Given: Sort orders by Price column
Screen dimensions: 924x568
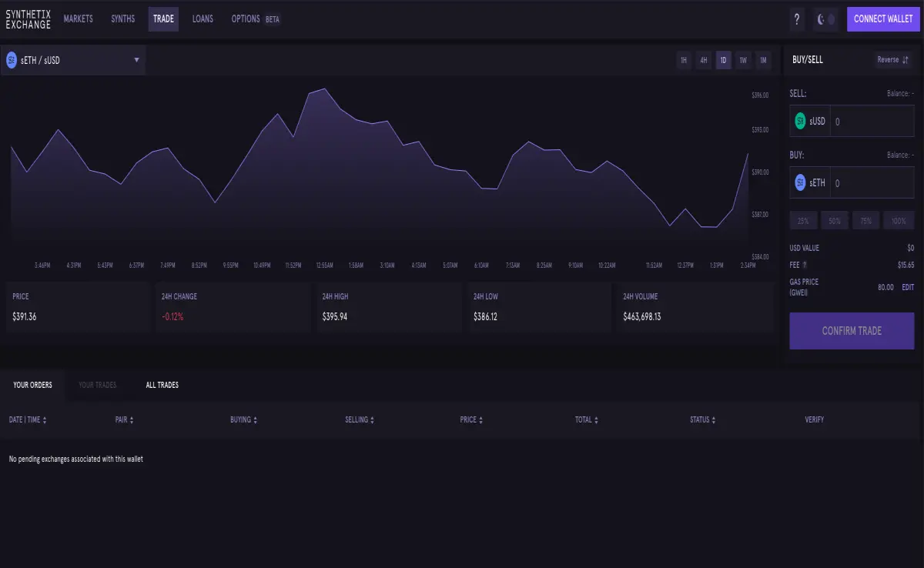Looking at the screenshot, I should [x=471, y=419].
